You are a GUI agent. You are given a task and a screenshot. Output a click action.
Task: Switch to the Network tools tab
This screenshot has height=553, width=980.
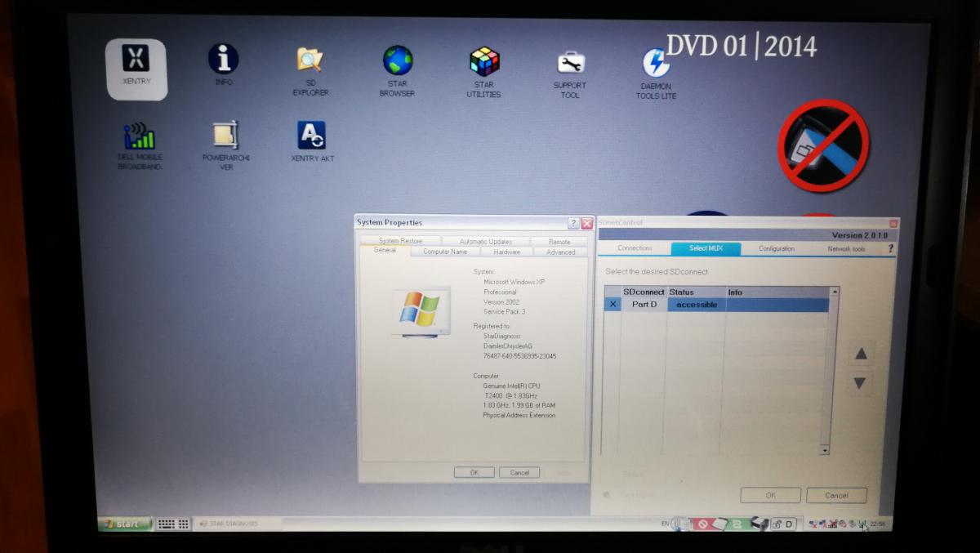click(847, 248)
